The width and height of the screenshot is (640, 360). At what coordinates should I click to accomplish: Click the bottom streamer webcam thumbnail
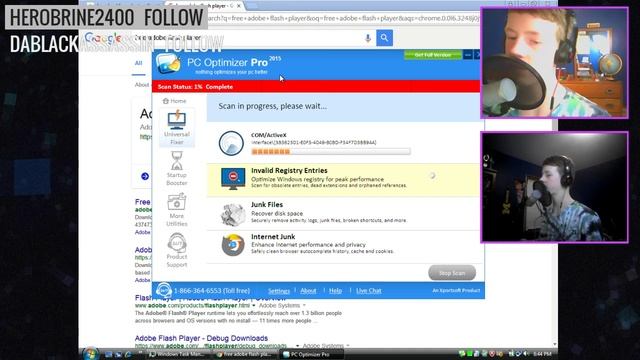point(555,187)
